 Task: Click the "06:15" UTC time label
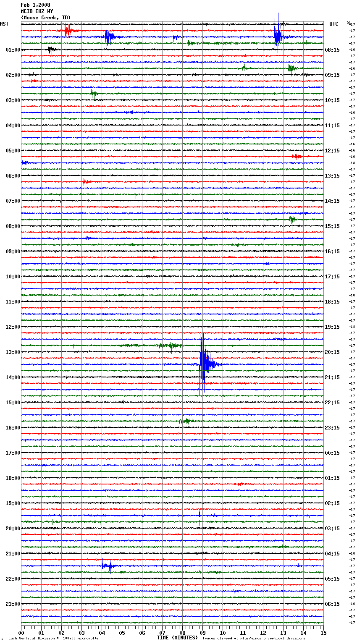click(x=332, y=604)
